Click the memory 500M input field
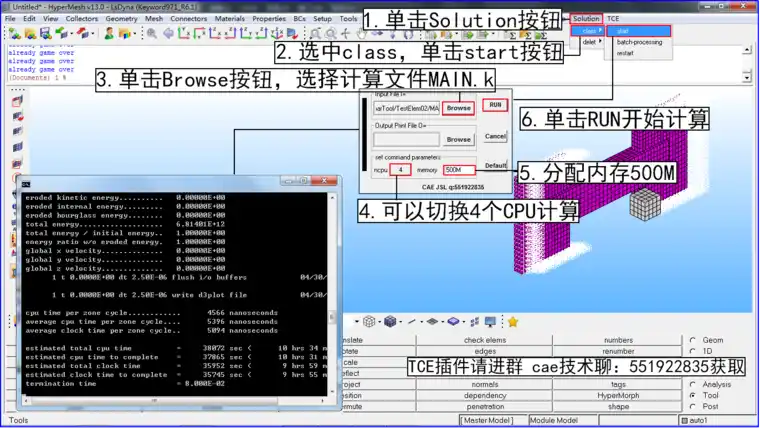The height and width of the screenshot is (429, 760). pos(459,170)
